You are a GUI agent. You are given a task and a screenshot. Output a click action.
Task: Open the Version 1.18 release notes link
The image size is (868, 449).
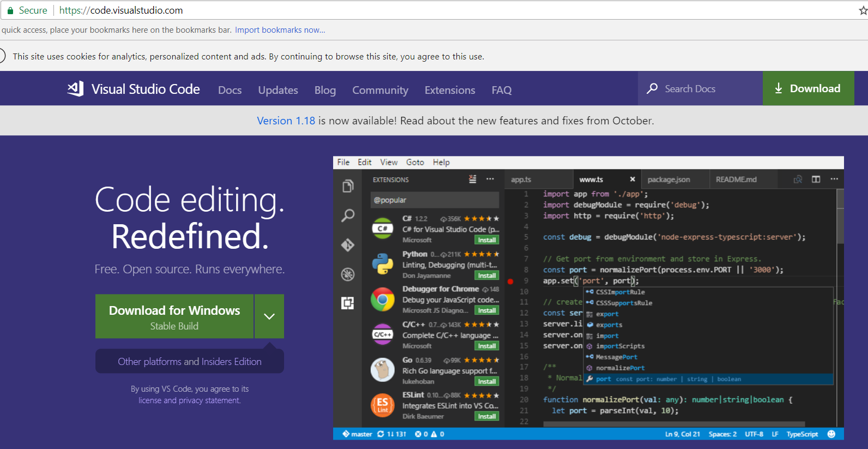(x=286, y=121)
